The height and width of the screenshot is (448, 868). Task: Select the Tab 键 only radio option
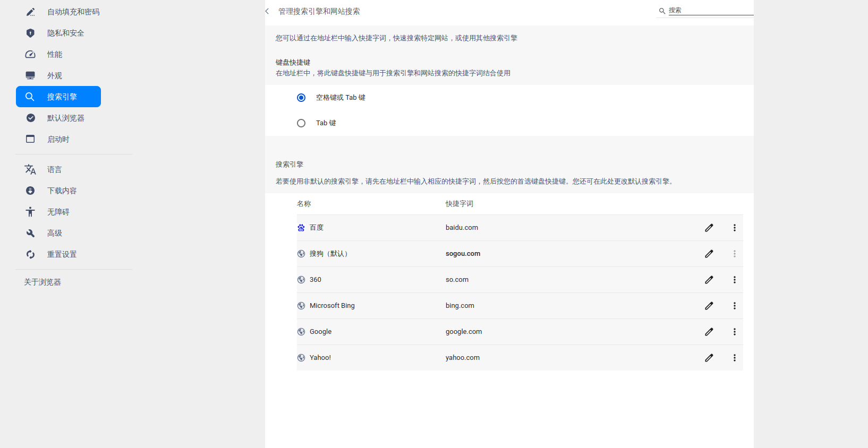pos(301,123)
